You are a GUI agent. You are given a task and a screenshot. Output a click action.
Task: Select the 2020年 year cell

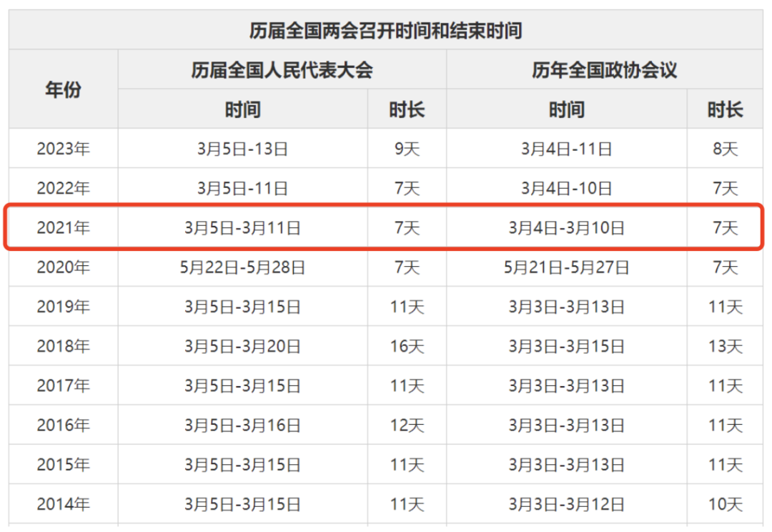[x=63, y=267]
